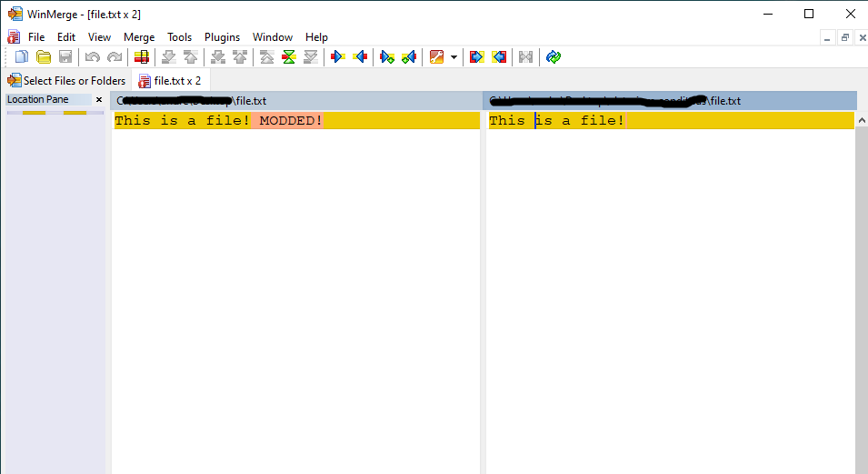Click the Current Difference green hourglass icon
The height and width of the screenshot is (474, 868).
289,56
